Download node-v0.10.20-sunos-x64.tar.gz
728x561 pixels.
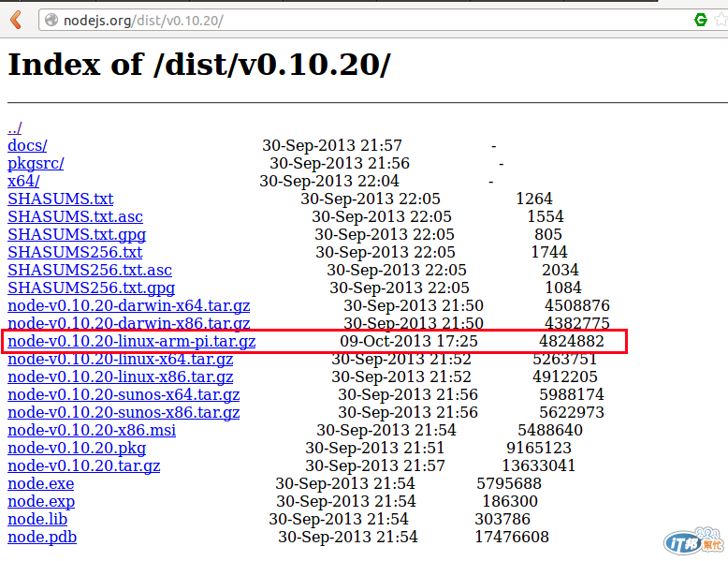(124, 394)
